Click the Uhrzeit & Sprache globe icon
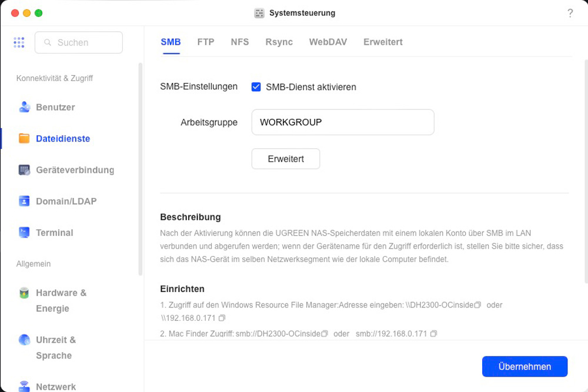 [24, 340]
